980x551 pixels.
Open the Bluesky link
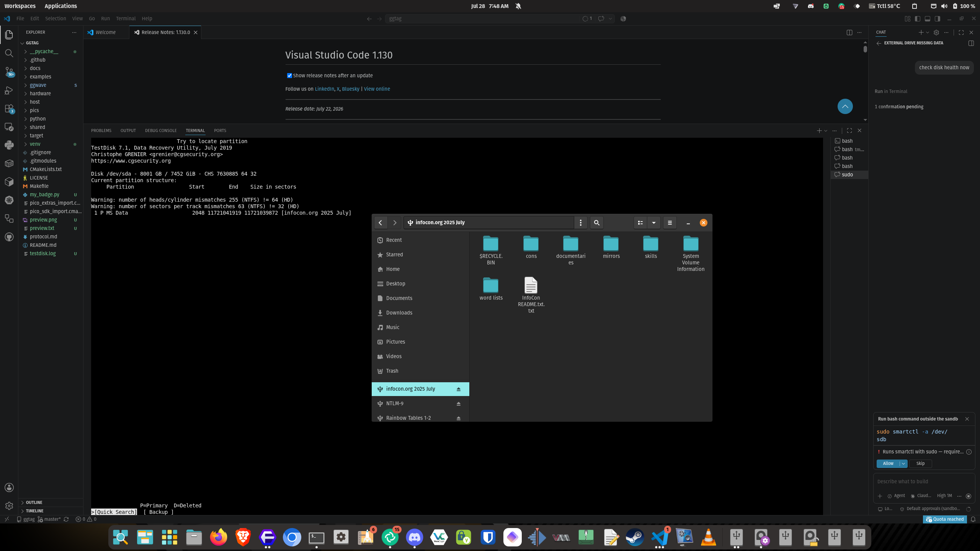tap(351, 89)
